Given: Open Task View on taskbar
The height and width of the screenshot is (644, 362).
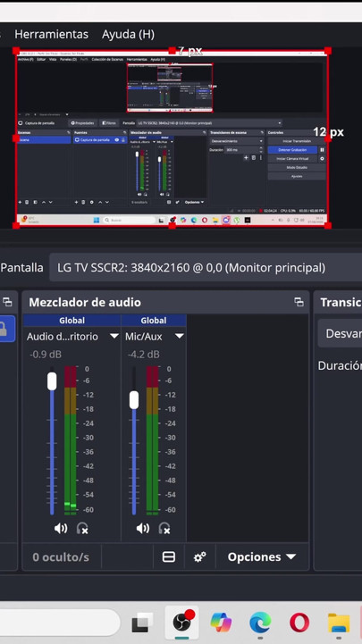Looking at the screenshot, I should coord(142,623).
